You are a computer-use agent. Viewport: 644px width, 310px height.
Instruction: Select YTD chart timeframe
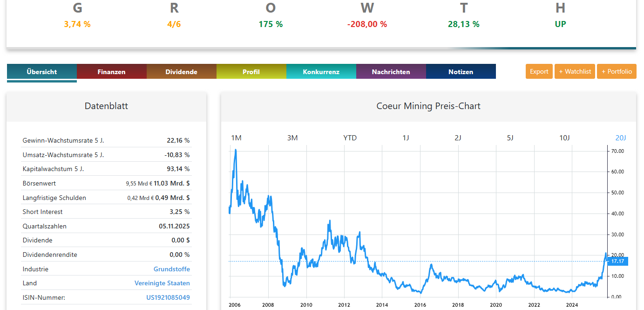(350, 138)
